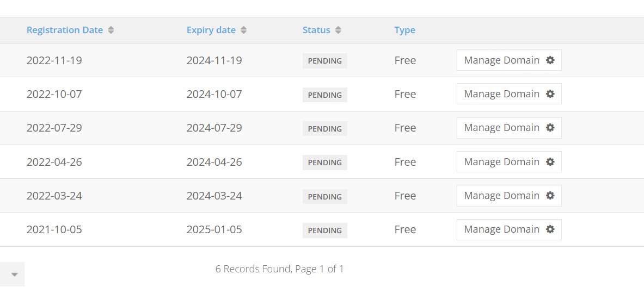This screenshot has width=644, height=299.
Task: Sort by Registration Date column header
Action: click(x=64, y=30)
